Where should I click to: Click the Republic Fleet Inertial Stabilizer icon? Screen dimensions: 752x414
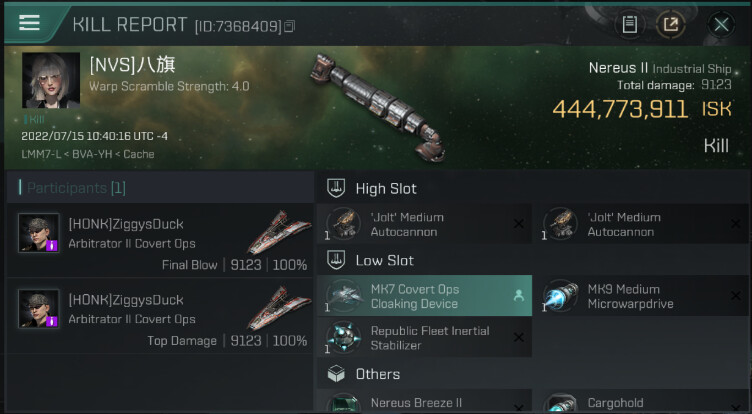(x=345, y=338)
